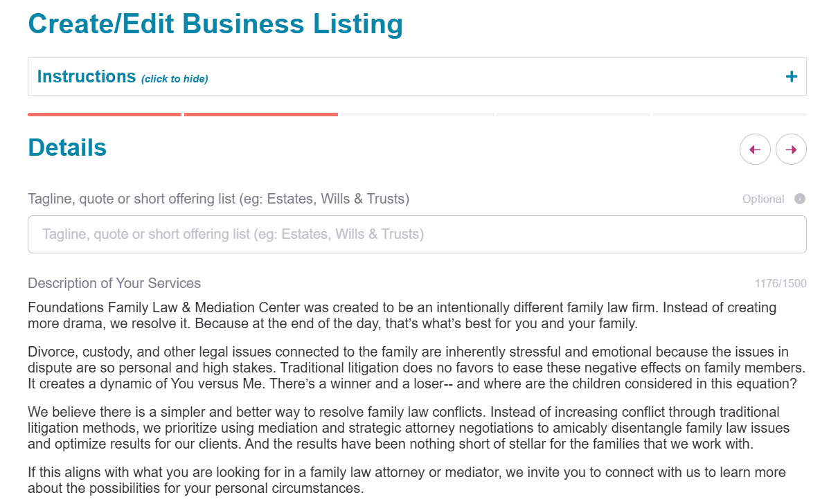Jump to the third progress step segment
Viewport: 838px width, 504px height.
pyautogui.click(x=417, y=114)
